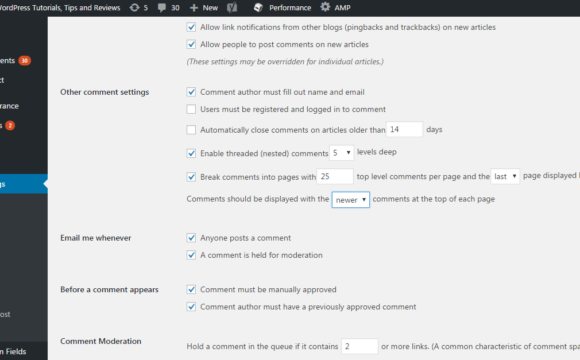Toggle Break comments into pages checkbox
The image size is (580, 360).
tap(191, 177)
